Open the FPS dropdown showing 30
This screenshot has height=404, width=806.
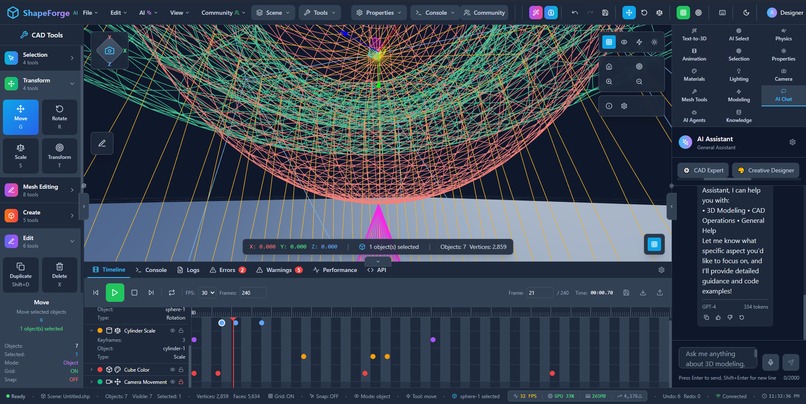click(x=208, y=293)
